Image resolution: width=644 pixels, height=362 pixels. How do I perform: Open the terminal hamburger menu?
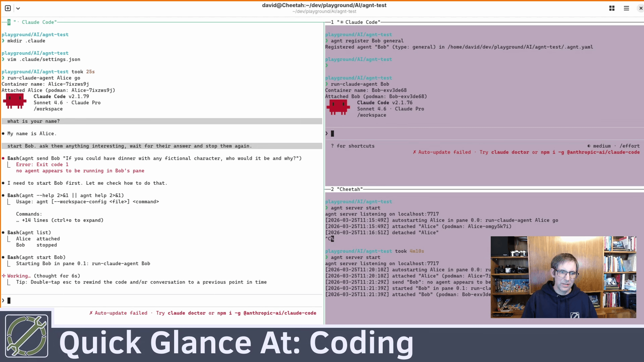click(x=626, y=8)
